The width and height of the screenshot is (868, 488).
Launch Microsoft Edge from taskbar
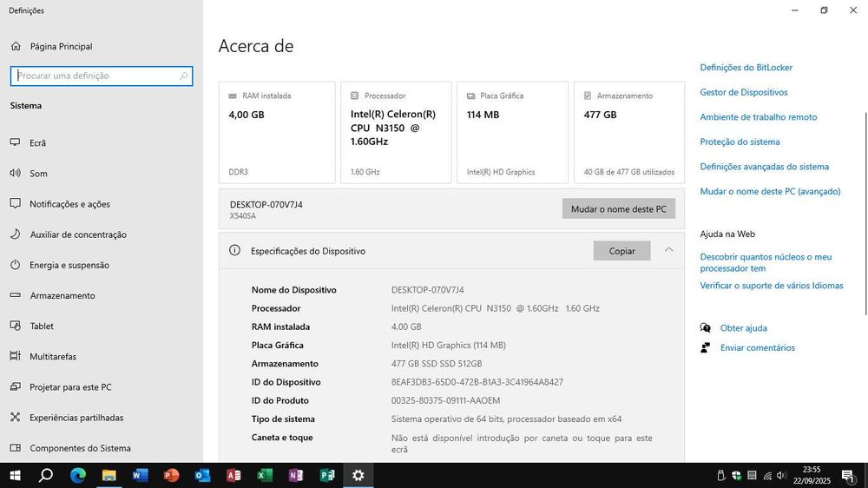click(78, 475)
